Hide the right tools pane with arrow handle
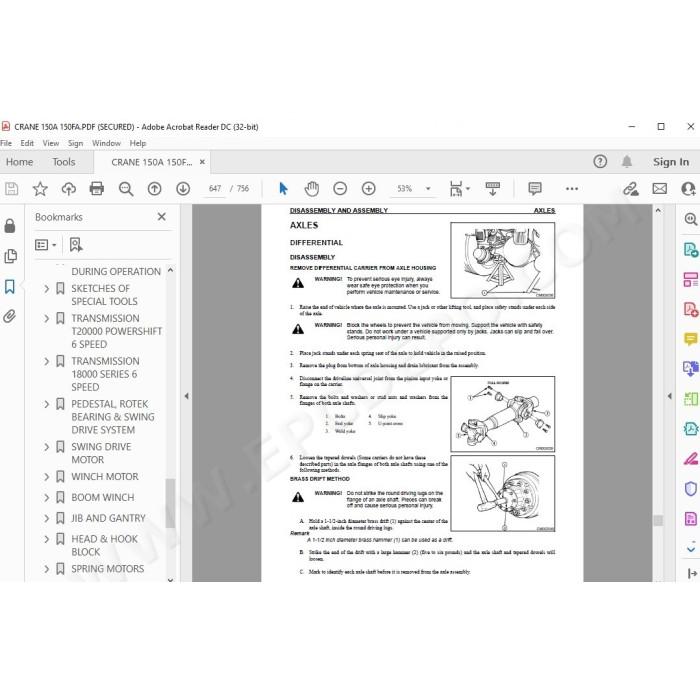Image resolution: width=700 pixels, height=700 pixels. point(669,396)
